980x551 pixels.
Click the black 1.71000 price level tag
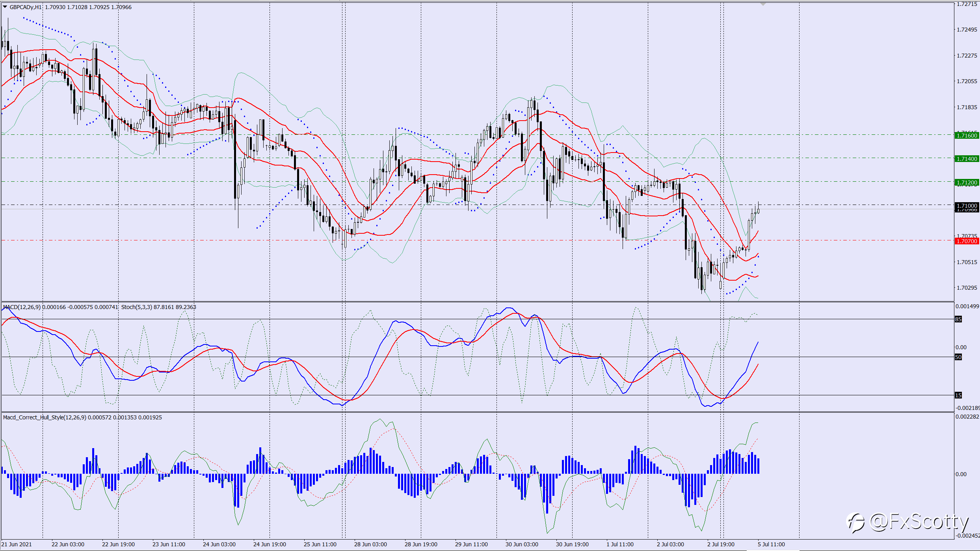(x=967, y=206)
